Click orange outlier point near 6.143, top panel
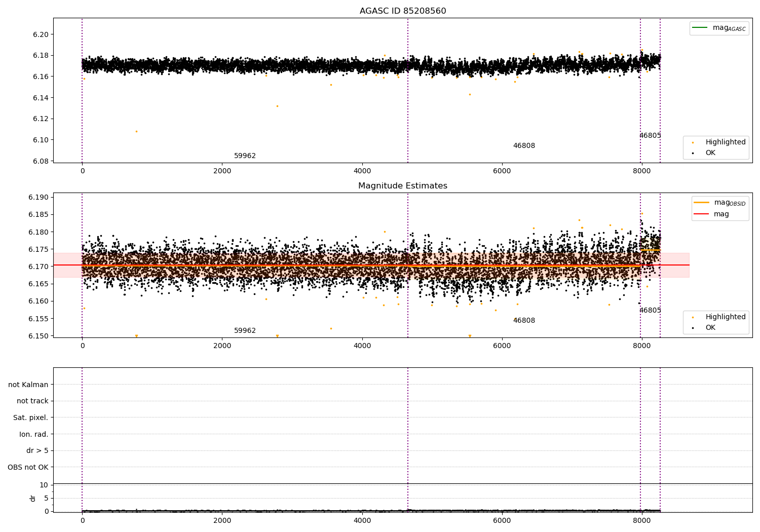The image size is (760, 532). coord(470,94)
